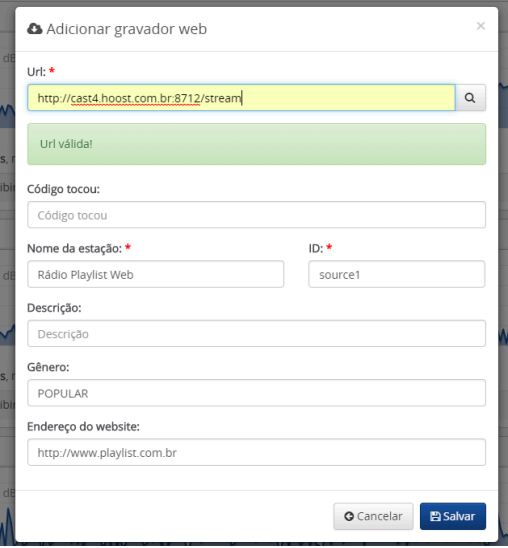This screenshot has height=548, width=508.
Task: Focus the Url stream address field
Action: pos(241,98)
